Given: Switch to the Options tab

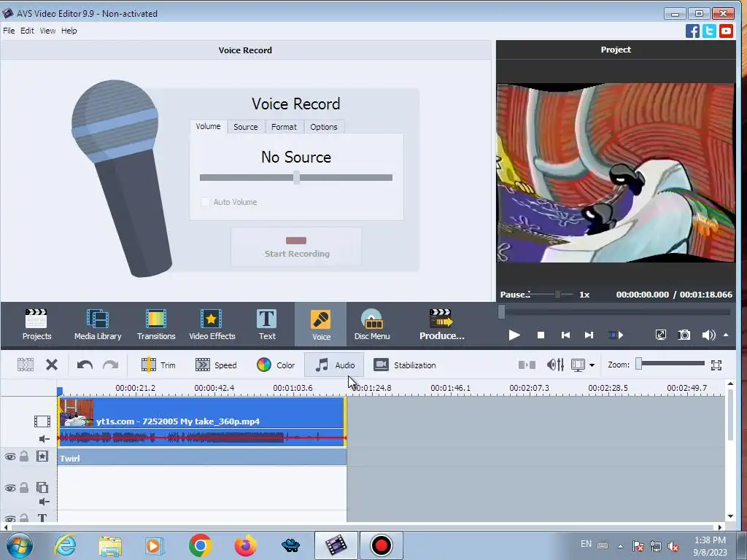Looking at the screenshot, I should tap(323, 127).
